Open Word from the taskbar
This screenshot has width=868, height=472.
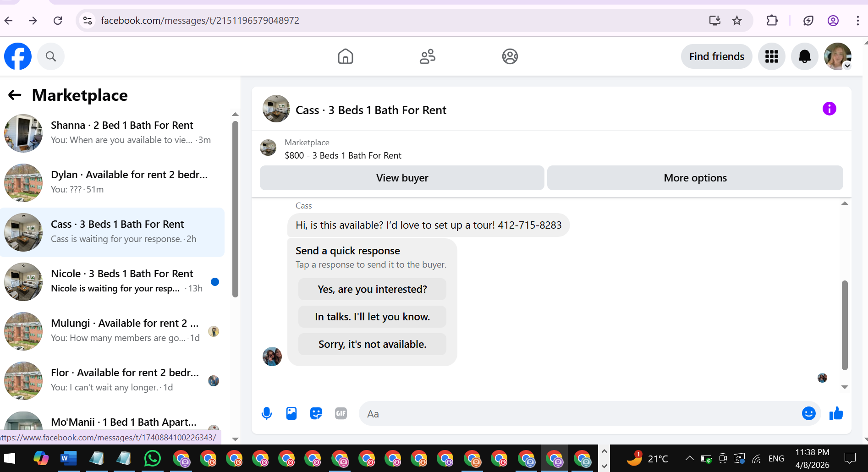pyautogui.click(x=68, y=458)
